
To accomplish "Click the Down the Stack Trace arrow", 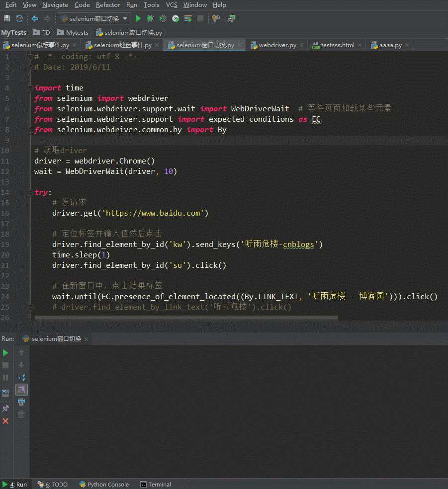I will (21, 365).
